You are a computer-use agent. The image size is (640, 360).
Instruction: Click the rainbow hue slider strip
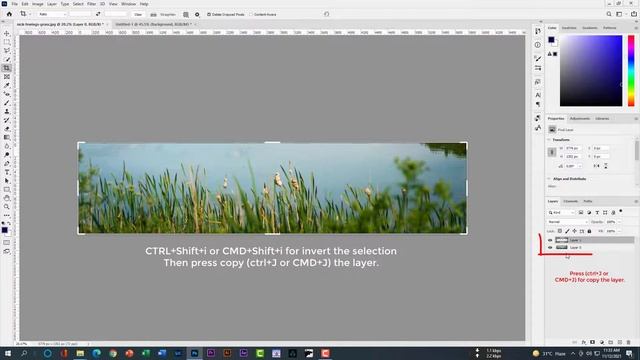pos(631,71)
